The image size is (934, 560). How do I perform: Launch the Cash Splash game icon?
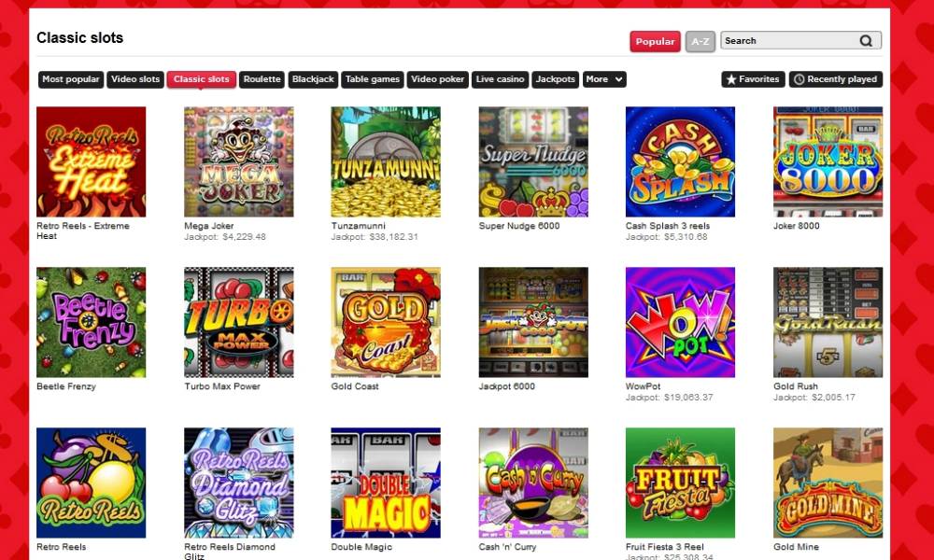[x=680, y=161]
